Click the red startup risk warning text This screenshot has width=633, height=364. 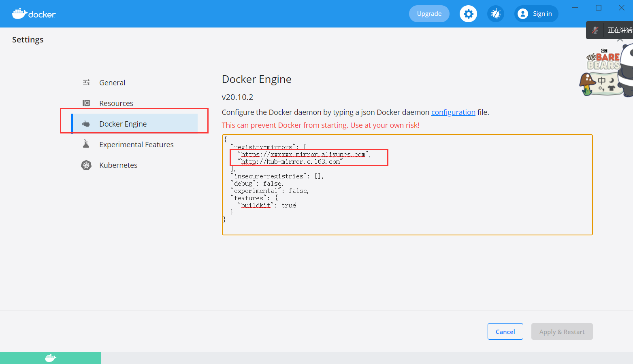click(320, 125)
